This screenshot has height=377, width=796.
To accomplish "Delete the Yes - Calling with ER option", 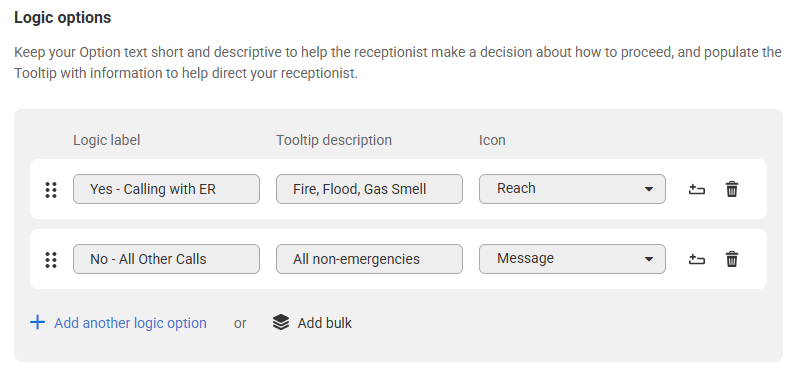I will tap(732, 189).
